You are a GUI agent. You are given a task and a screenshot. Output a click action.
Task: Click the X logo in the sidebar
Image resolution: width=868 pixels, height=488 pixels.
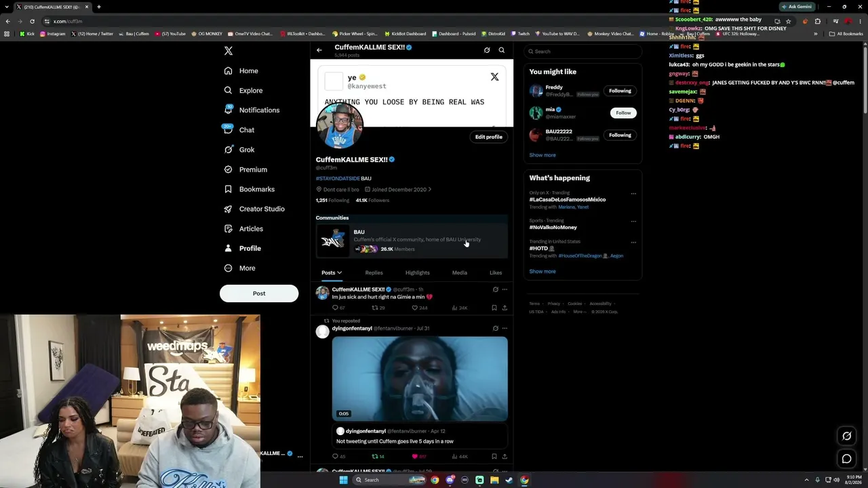coord(229,51)
